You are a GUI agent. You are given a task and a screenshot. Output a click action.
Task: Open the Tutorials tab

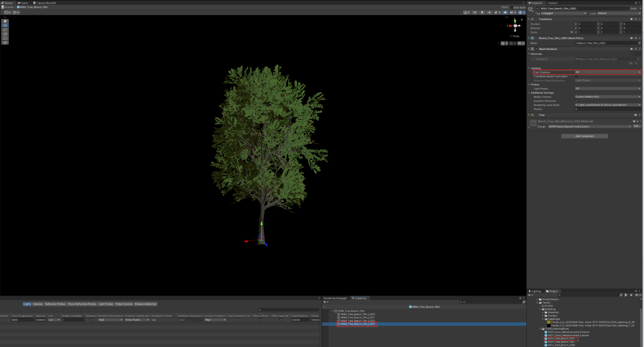(x=552, y=3)
